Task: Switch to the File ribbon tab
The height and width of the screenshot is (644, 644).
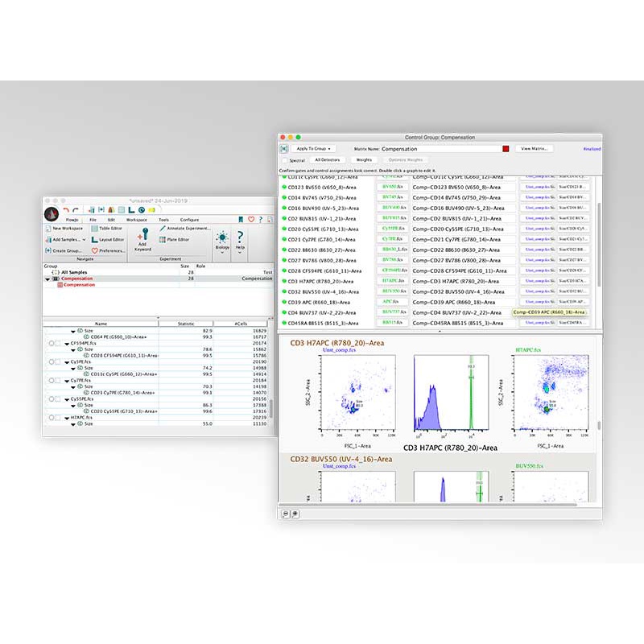Action: click(x=93, y=220)
